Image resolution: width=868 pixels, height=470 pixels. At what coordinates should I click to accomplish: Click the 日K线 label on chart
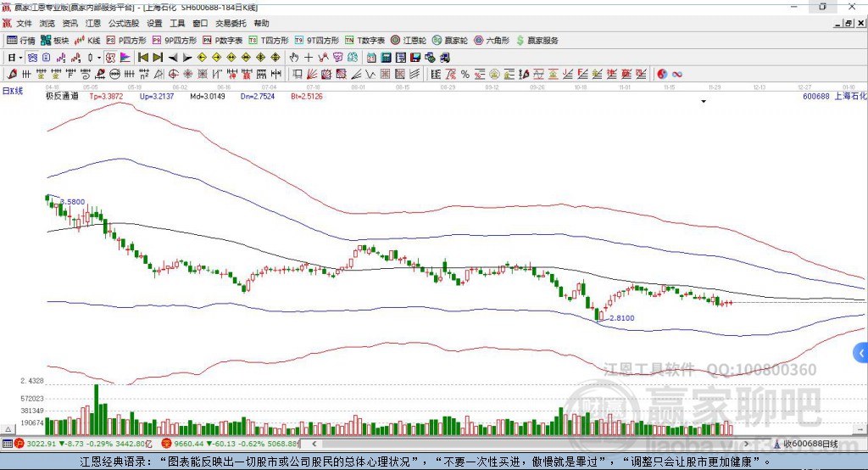pyautogui.click(x=12, y=91)
